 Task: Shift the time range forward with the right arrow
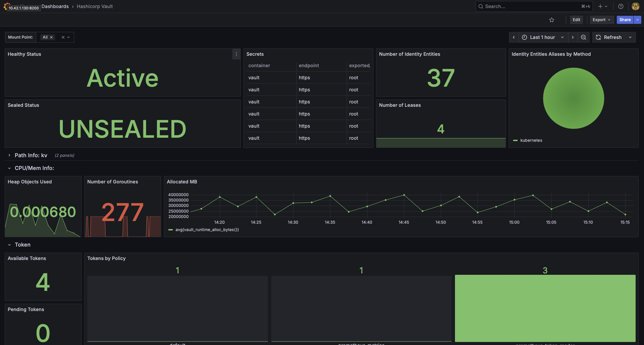(x=573, y=37)
